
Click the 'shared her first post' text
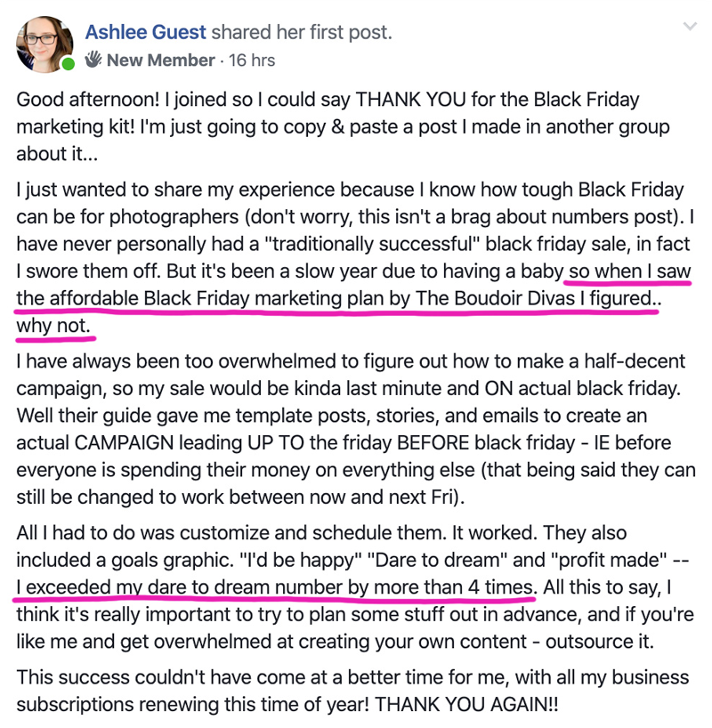[x=302, y=32]
